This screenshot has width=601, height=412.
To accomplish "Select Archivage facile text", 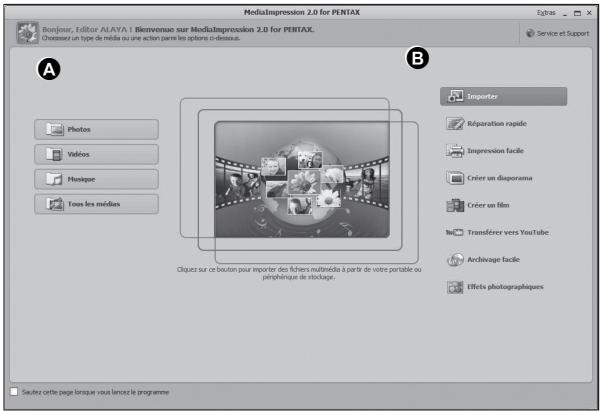I will coord(493,259).
